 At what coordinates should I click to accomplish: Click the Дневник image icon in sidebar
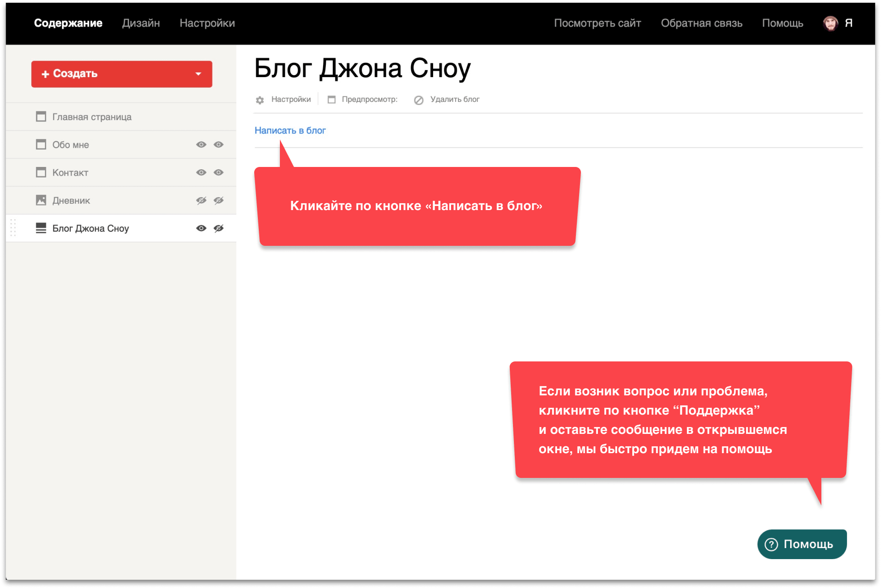pos(41,200)
